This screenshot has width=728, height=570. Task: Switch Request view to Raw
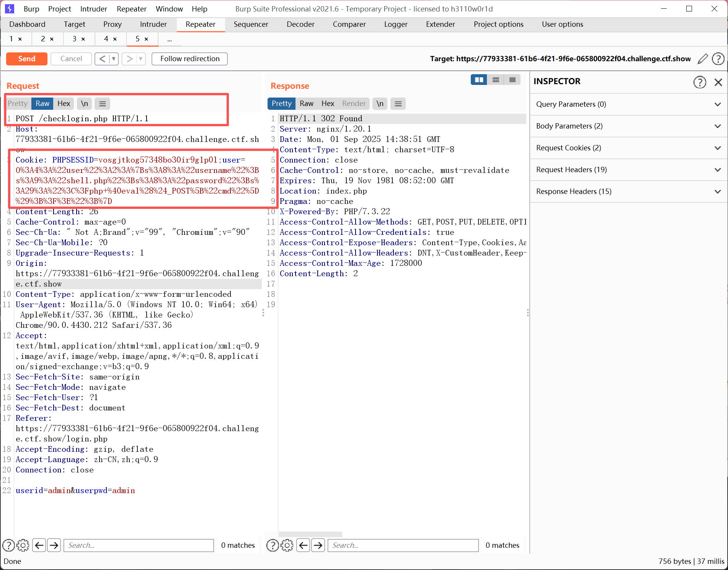click(42, 103)
